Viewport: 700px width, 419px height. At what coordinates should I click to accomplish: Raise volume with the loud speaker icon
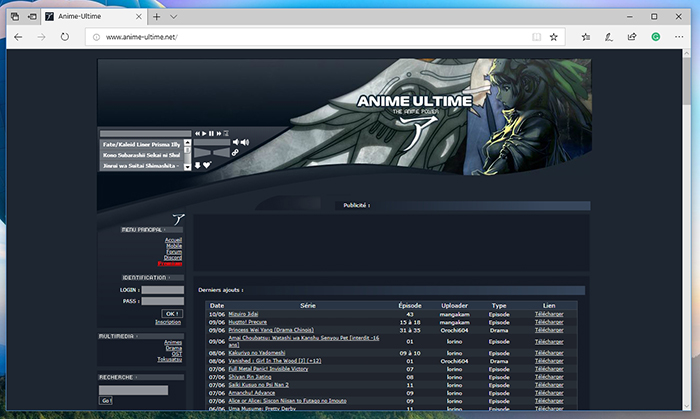pos(245,142)
